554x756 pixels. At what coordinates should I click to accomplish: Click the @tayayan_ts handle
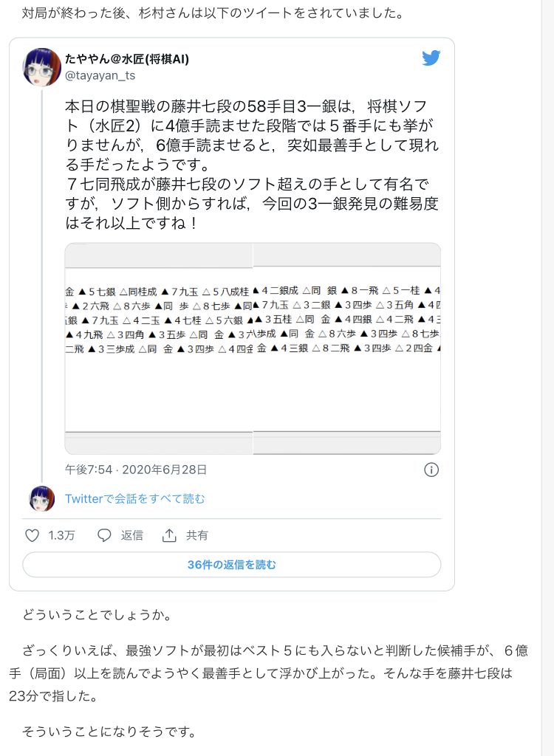point(100,75)
